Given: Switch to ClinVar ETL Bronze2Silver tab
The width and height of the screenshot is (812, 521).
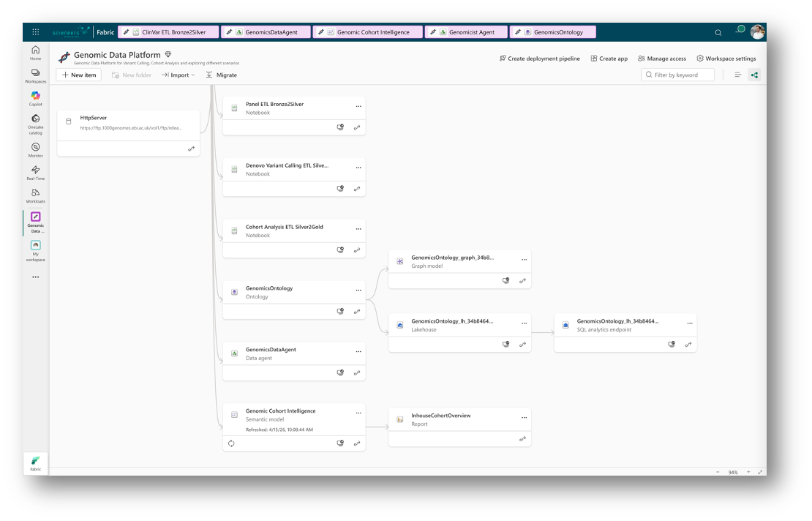Looking at the screenshot, I should (168, 32).
